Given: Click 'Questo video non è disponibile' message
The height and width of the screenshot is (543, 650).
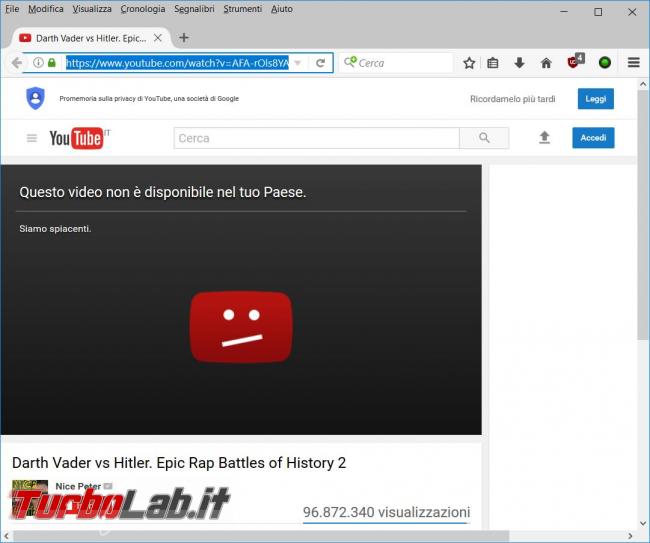Looking at the screenshot, I should [162, 192].
